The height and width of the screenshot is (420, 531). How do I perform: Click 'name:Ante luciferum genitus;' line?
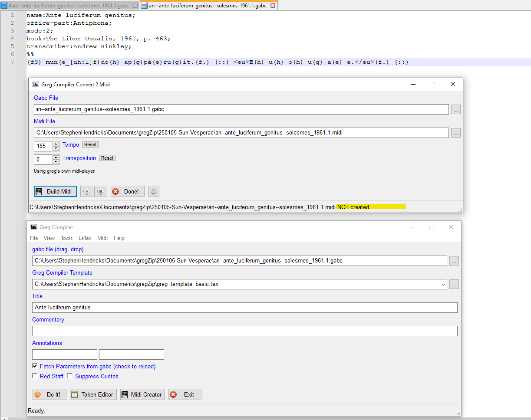(x=81, y=15)
